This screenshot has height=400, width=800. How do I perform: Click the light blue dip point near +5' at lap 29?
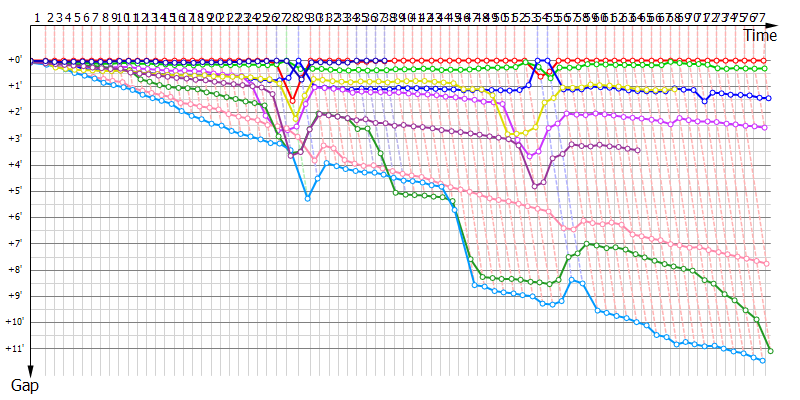(308, 198)
